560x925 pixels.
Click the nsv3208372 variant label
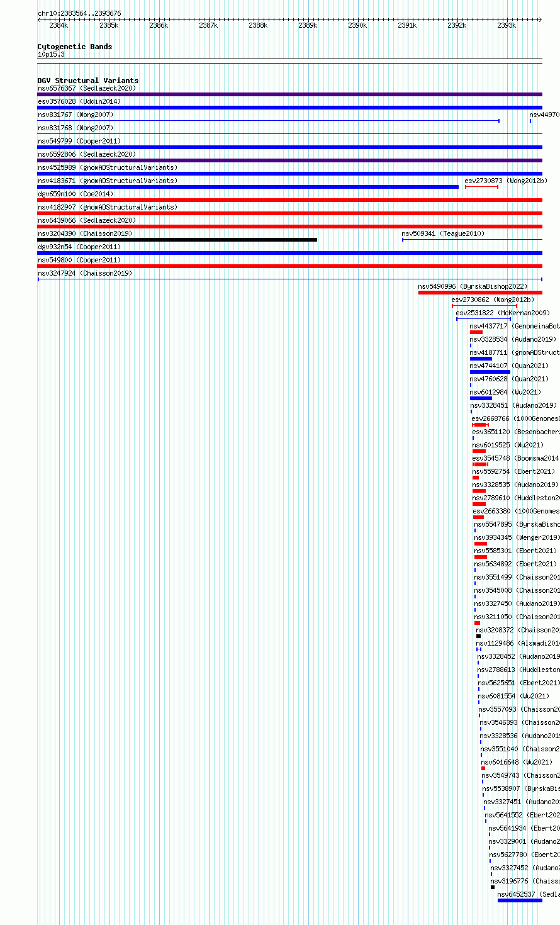(x=518, y=630)
